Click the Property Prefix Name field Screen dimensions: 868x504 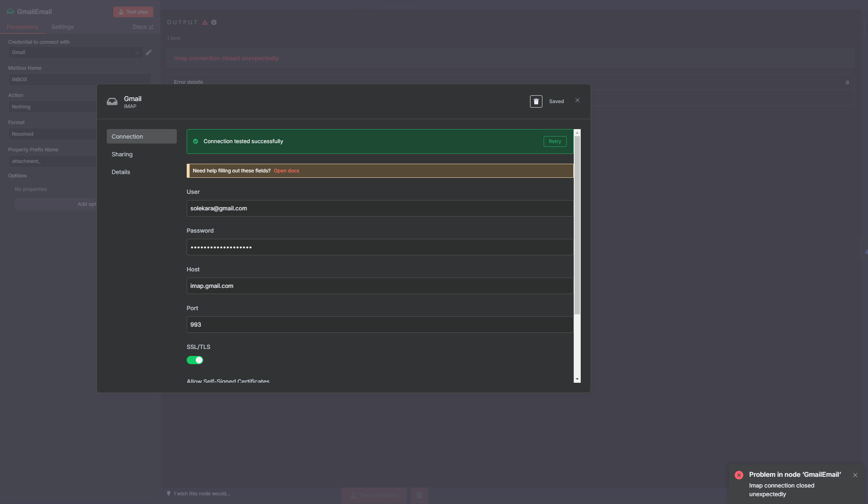tap(52, 161)
